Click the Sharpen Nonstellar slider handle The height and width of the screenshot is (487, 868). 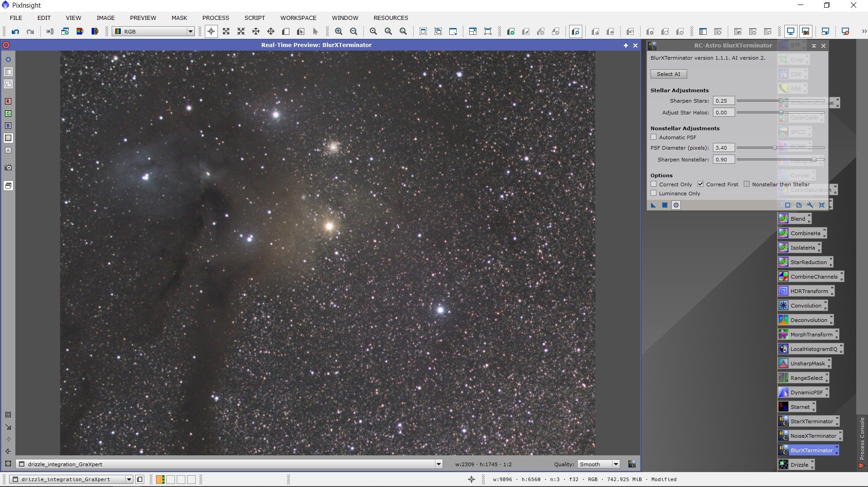814,159
